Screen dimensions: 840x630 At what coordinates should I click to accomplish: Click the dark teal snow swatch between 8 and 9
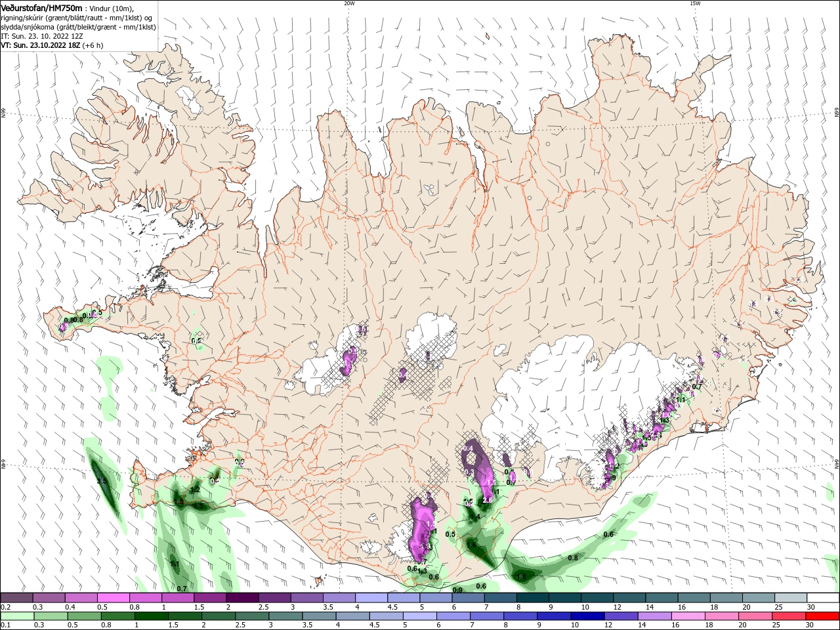(x=532, y=598)
